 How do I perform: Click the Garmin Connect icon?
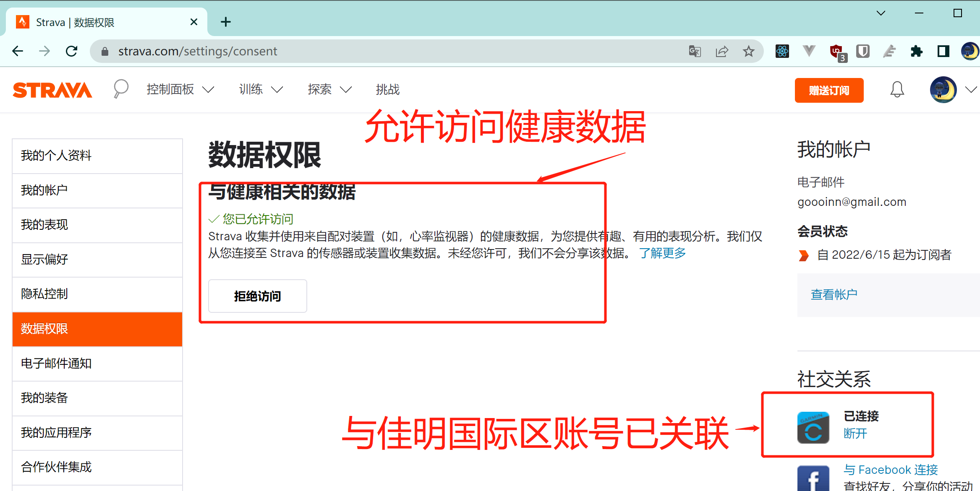(x=813, y=428)
